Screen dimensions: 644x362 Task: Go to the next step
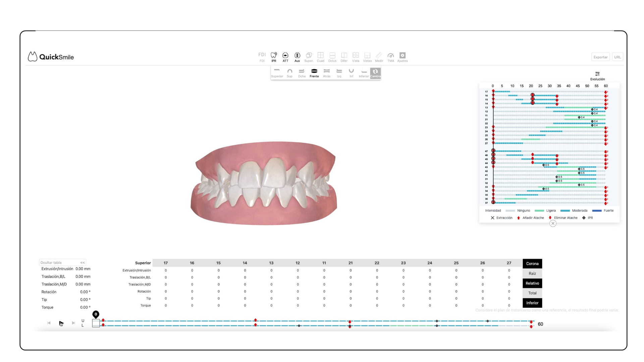[x=73, y=323]
